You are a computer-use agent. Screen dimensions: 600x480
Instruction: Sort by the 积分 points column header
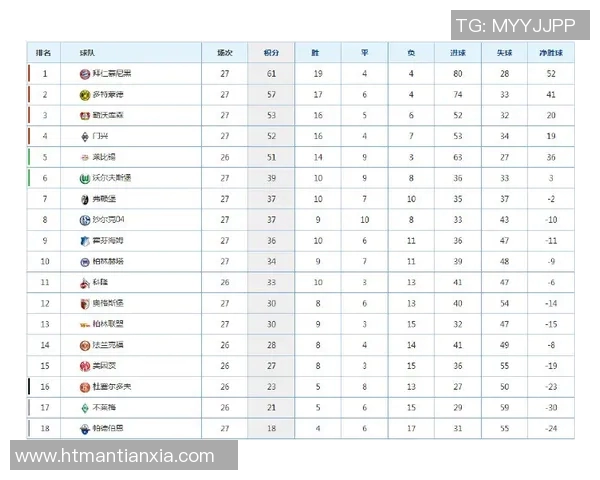pyautogui.click(x=271, y=53)
